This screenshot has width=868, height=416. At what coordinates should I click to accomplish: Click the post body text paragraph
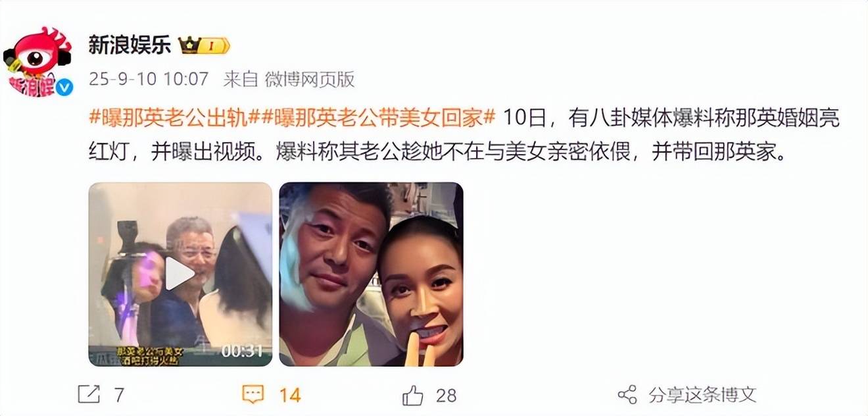[464, 136]
